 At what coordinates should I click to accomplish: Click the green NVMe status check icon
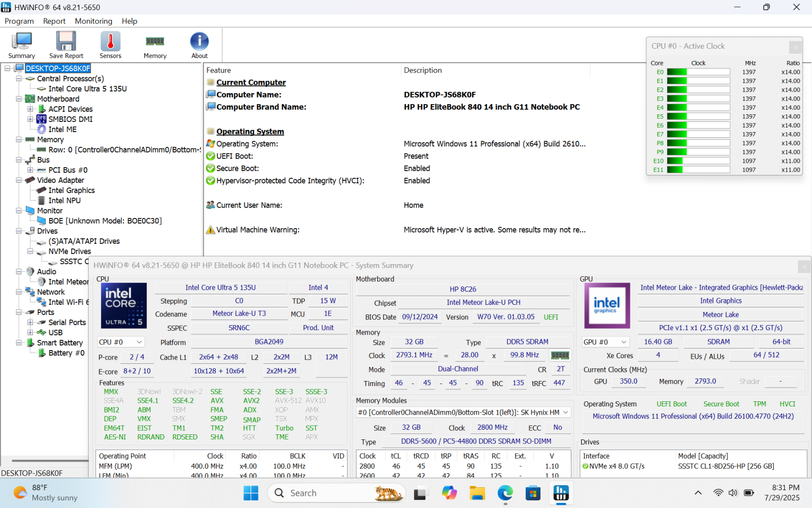(x=586, y=466)
